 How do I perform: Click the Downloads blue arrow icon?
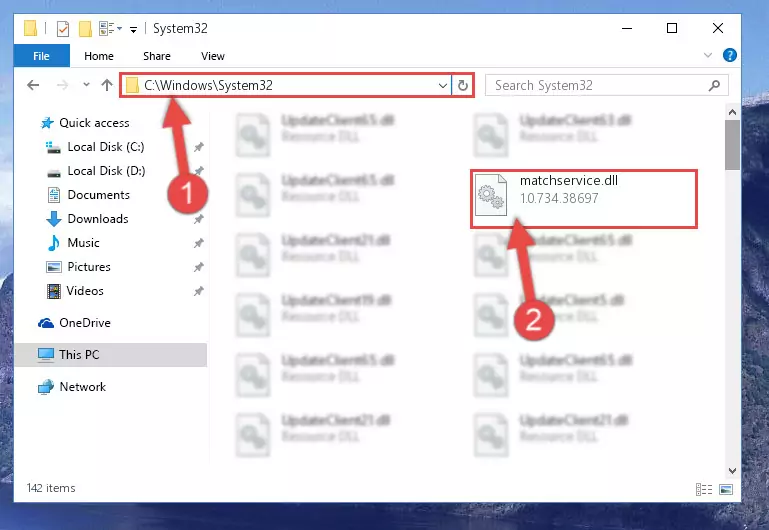53,219
